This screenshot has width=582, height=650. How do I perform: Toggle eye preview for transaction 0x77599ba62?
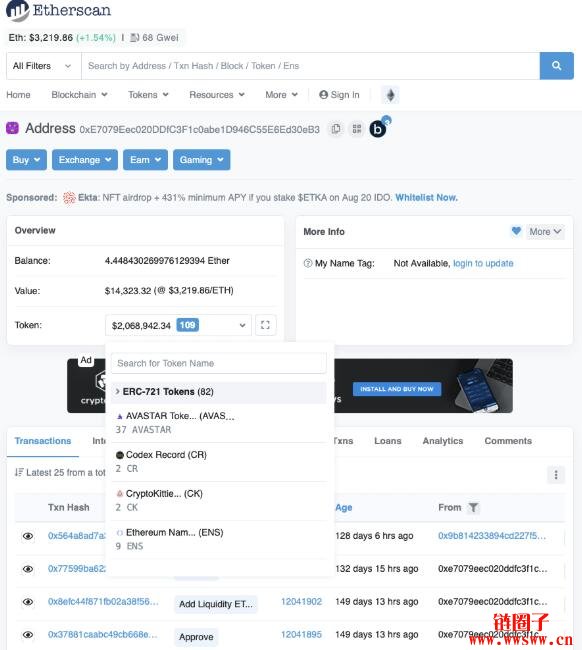click(28, 569)
